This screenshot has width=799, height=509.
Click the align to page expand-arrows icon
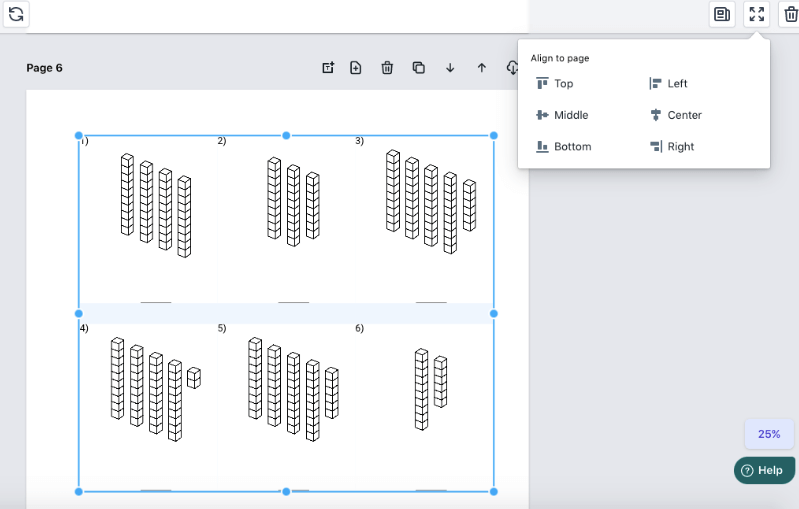click(757, 14)
